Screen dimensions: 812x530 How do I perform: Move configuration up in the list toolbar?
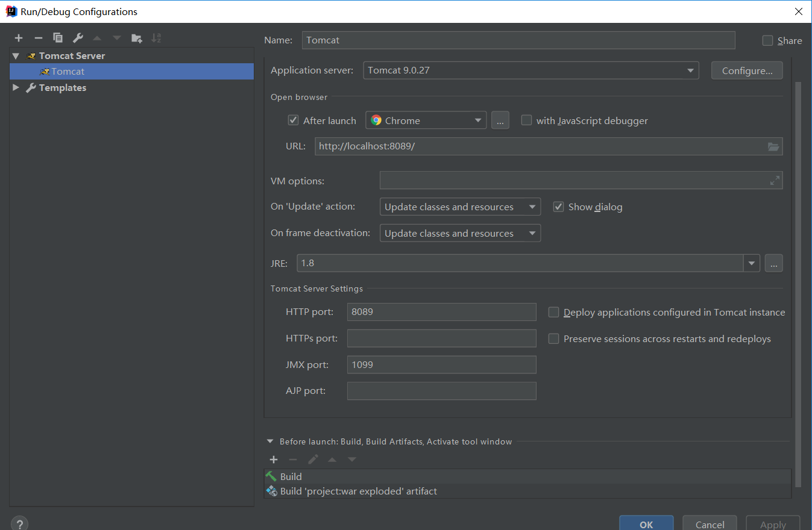97,38
